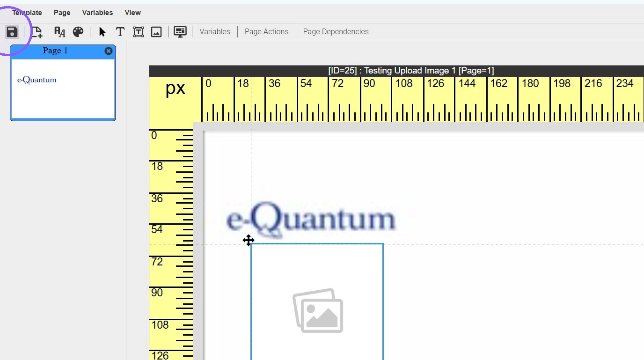
Task: Select the Text tool
Action: click(x=120, y=32)
